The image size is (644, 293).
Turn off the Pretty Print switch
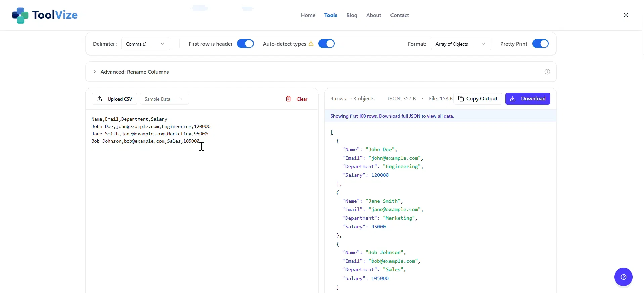540,44
